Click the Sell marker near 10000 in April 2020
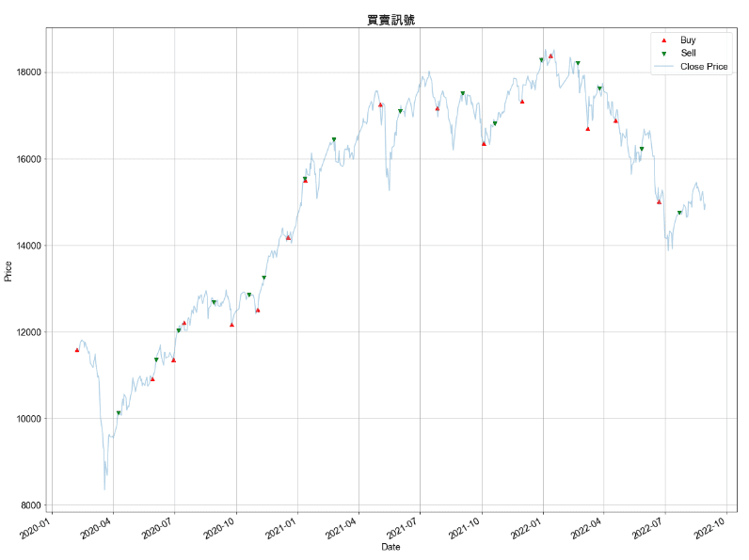The height and width of the screenshot is (560, 749). [119, 413]
